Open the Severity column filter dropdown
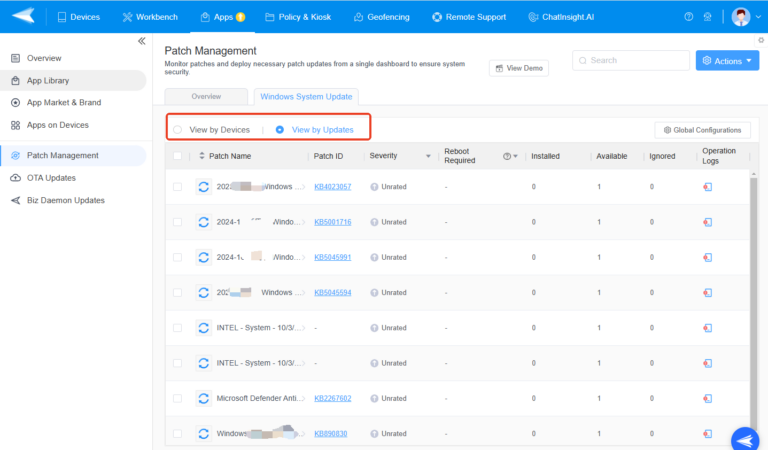Viewport: 768px width, 450px height. coord(428,156)
